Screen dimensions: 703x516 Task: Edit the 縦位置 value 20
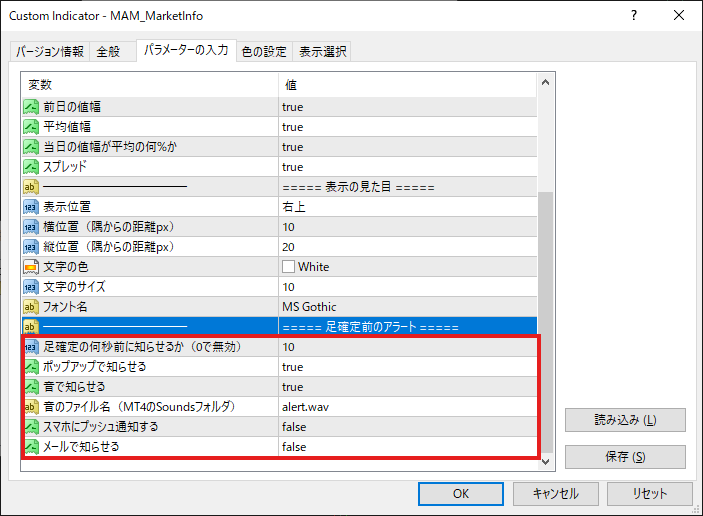pos(407,247)
